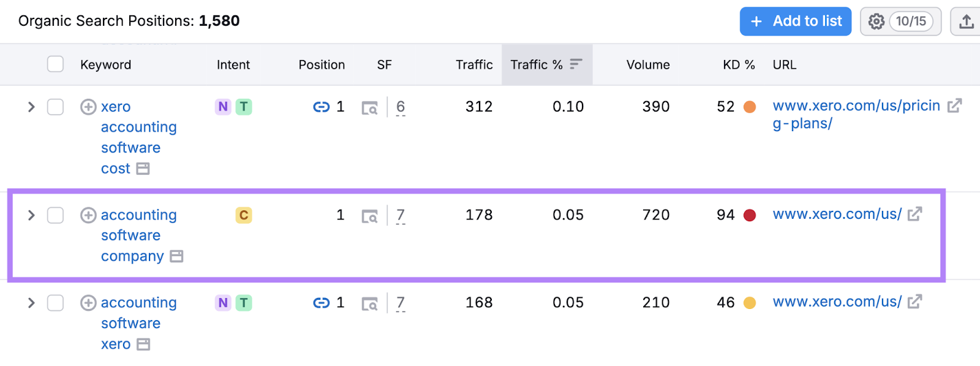Open the SERP snapshot icon after 'accounting software xero'

pos(370,302)
